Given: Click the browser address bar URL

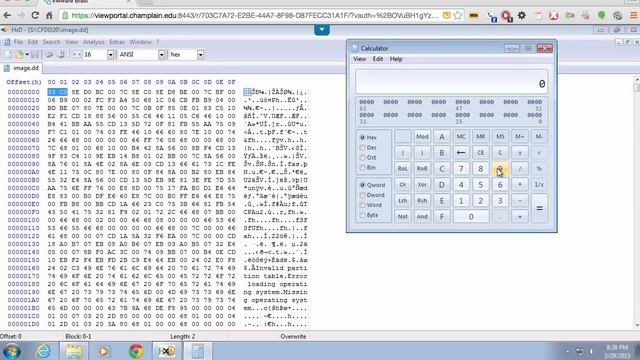Looking at the screenshot, I should coord(255,16).
